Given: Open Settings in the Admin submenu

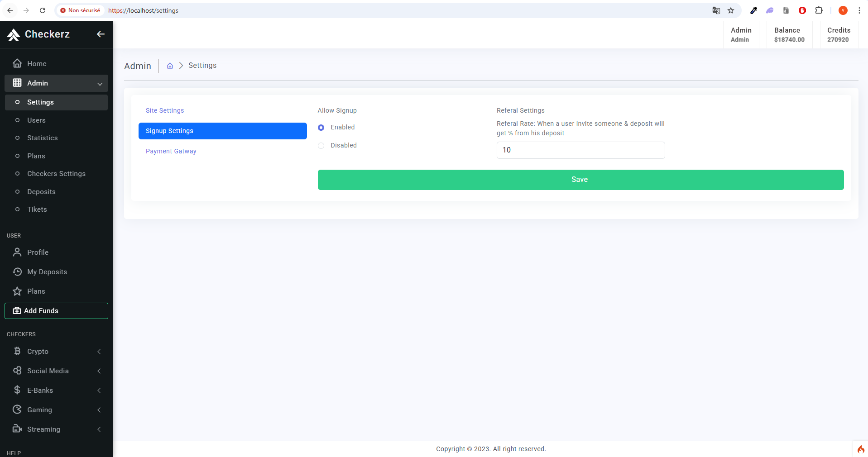Looking at the screenshot, I should tap(56, 102).
